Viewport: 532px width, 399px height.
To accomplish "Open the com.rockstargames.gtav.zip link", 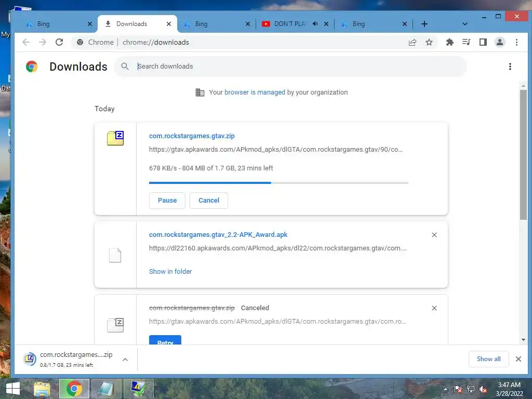I will [192, 136].
